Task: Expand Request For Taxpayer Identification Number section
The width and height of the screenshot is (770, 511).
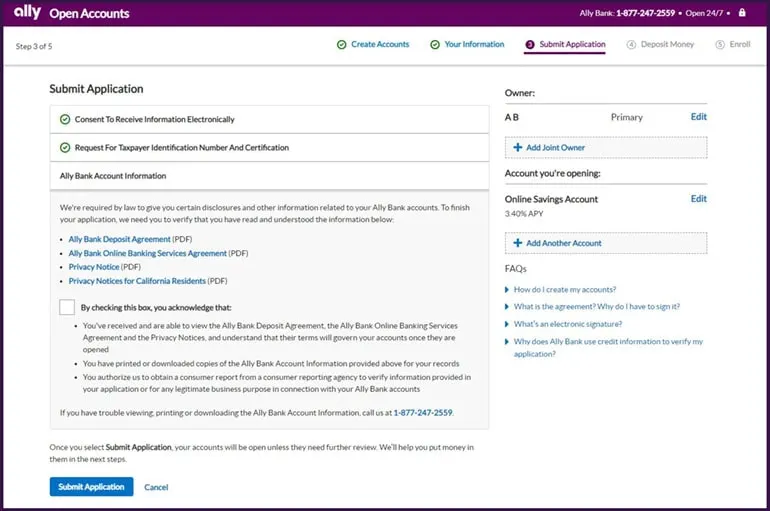Action: [x=181, y=148]
